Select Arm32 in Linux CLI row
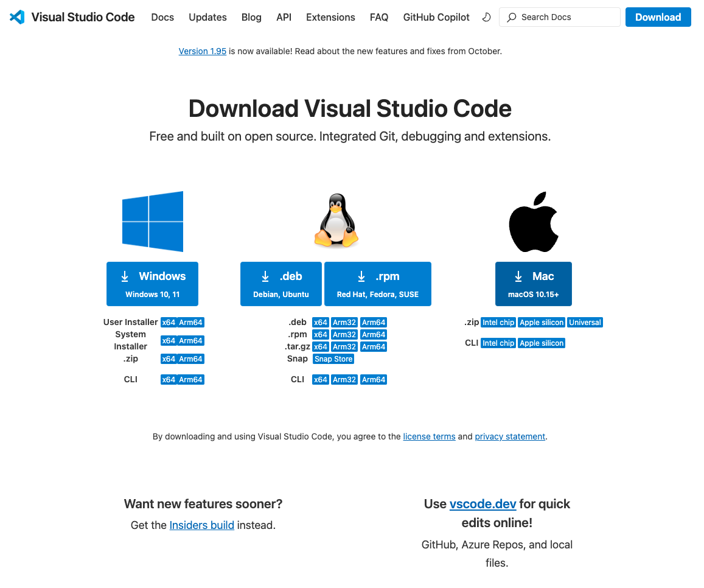This screenshot has width=704, height=588. [344, 380]
